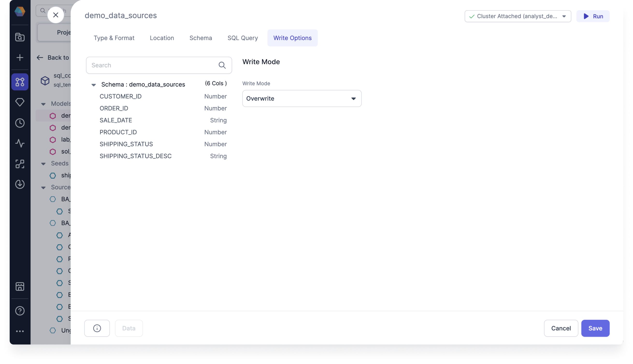
Task: Select the Schema tab in dialog
Action: (x=201, y=38)
